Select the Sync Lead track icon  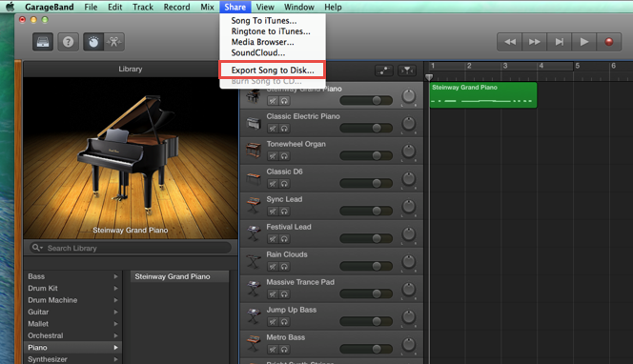coord(254,206)
